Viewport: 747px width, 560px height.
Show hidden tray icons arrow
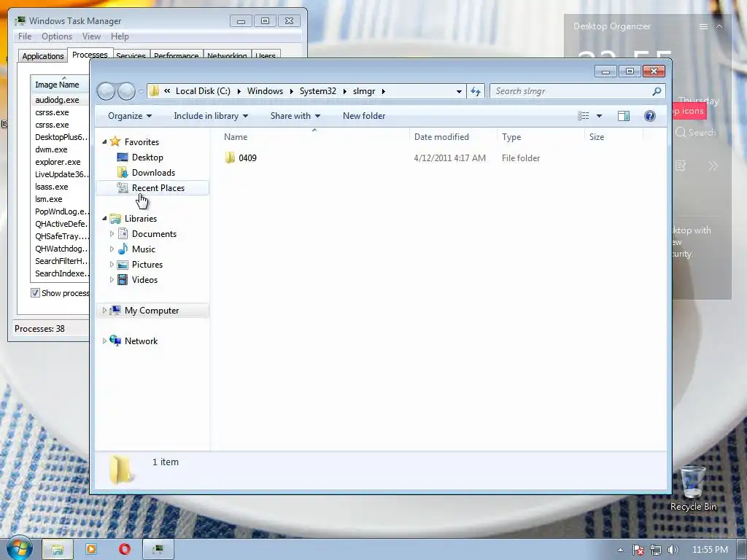[620, 550]
